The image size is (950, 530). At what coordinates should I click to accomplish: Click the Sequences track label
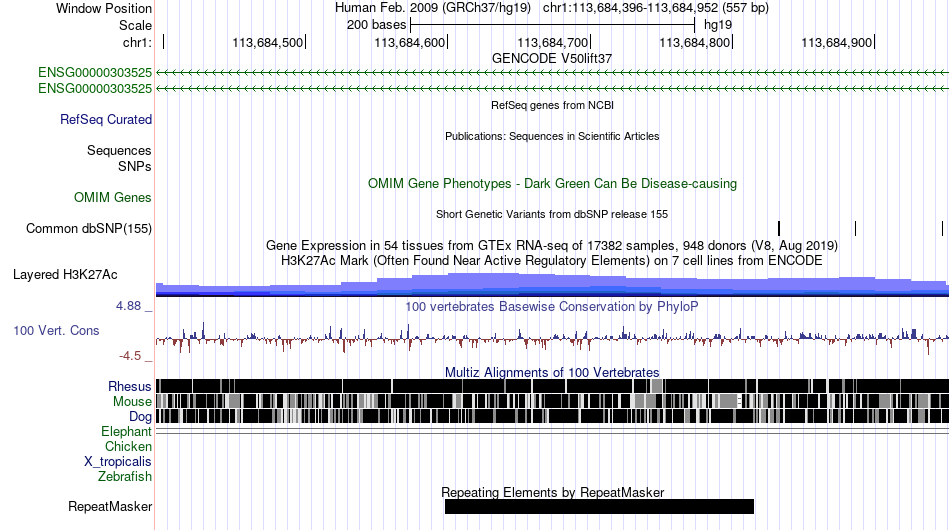(119, 150)
